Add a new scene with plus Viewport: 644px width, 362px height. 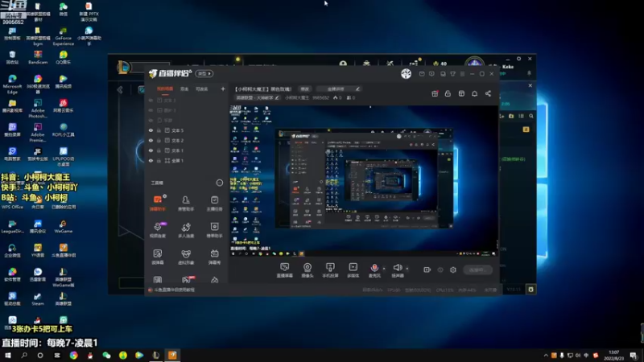[x=223, y=88]
